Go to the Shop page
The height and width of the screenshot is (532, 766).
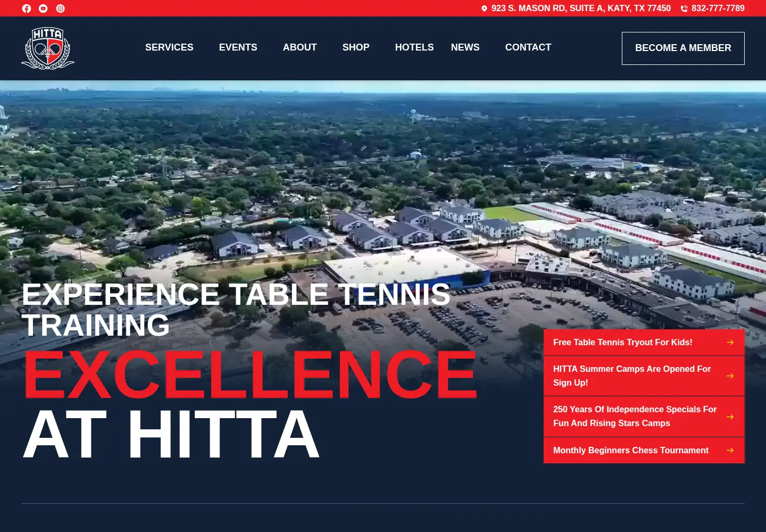(x=356, y=47)
